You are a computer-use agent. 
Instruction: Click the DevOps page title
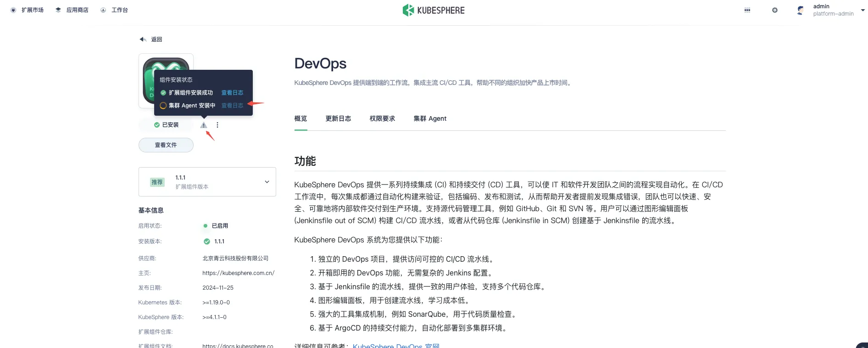320,63
